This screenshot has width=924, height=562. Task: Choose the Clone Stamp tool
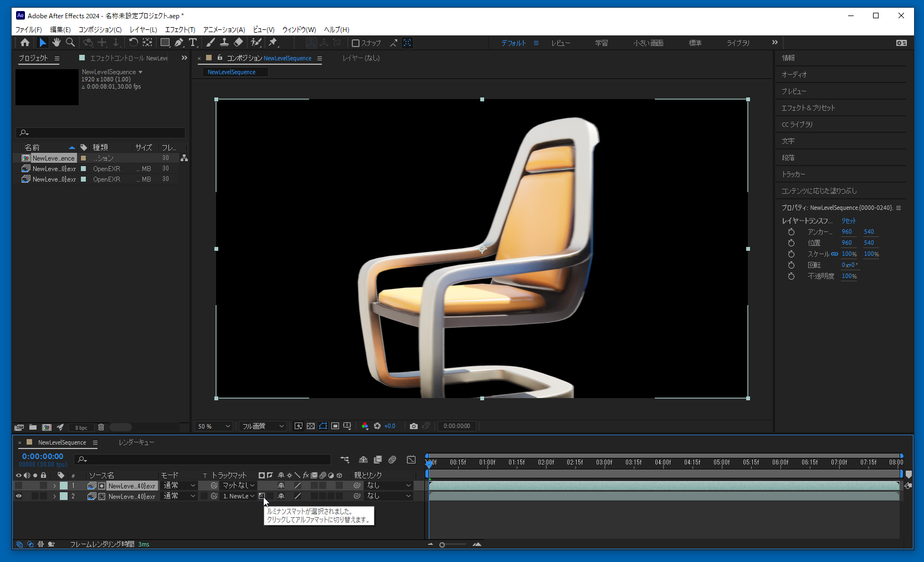224,43
